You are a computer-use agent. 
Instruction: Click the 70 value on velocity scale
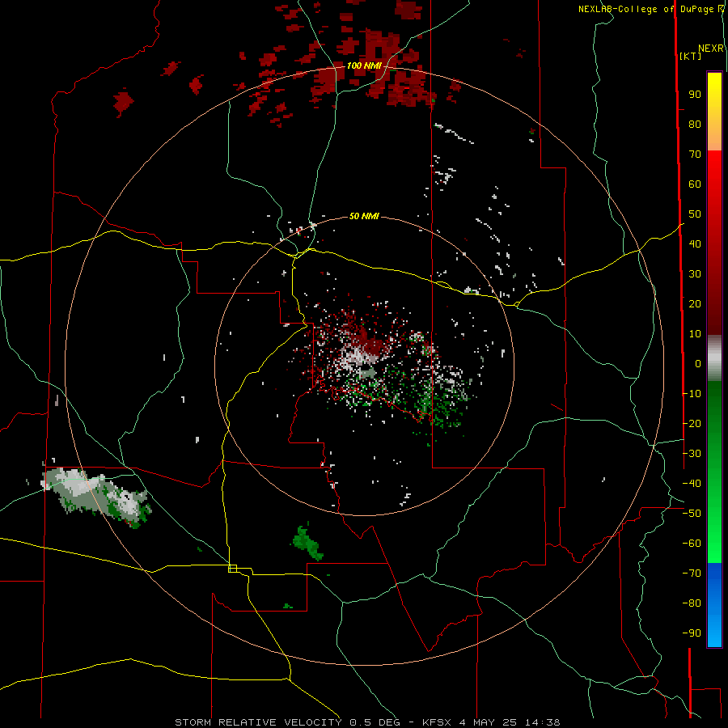click(695, 154)
